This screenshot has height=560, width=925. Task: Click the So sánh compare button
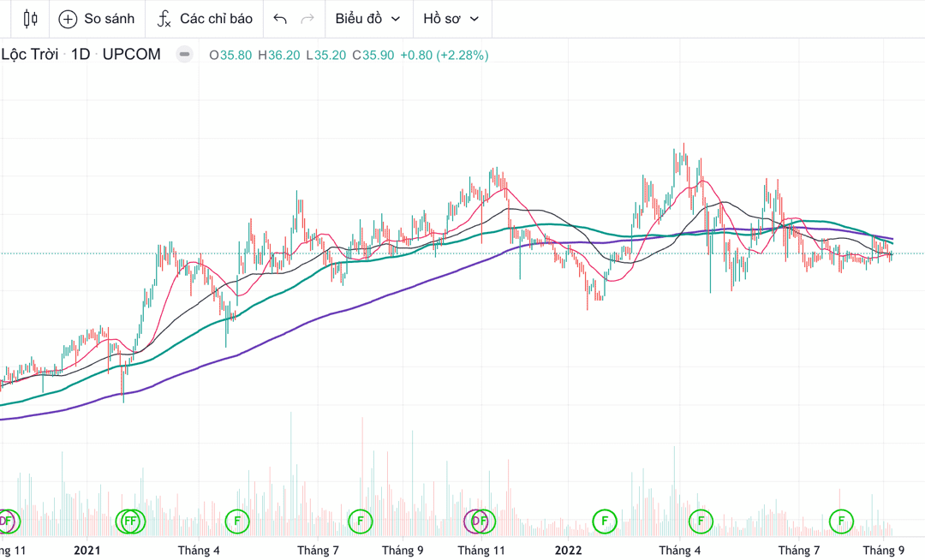click(97, 19)
